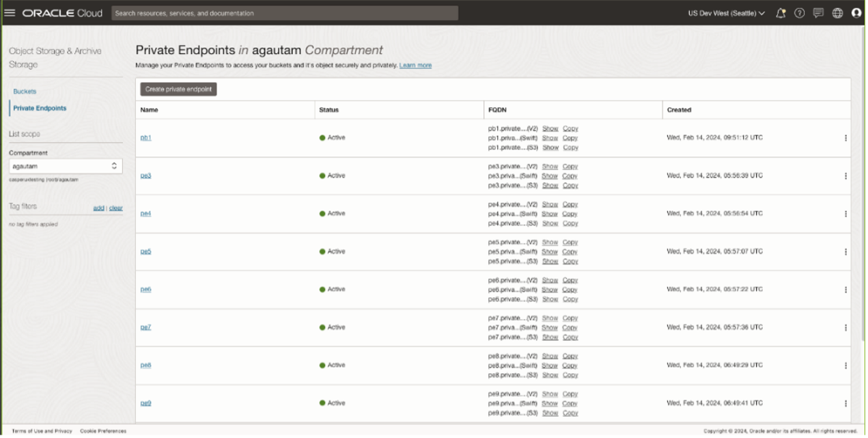This screenshot has height=438, width=868.
Task: Open the help question mark icon
Action: pos(799,12)
